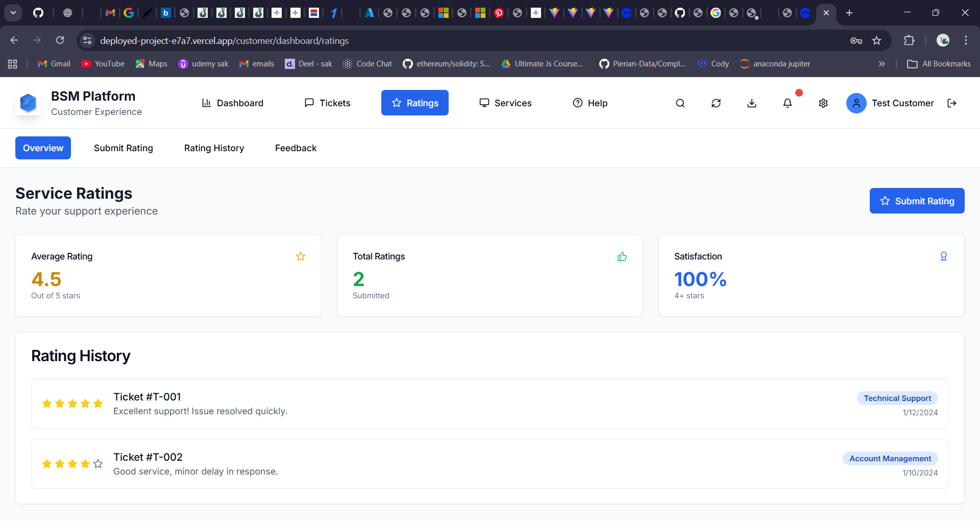This screenshot has width=980, height=521.
Task: Click Ticket #T-001 title
Action: pyautogui.click(x=147, y=397)
